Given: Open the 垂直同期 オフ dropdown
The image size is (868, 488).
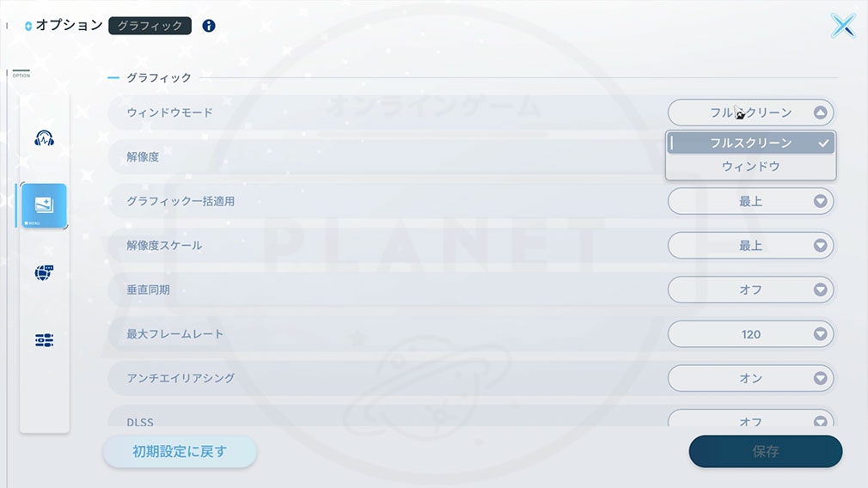Looking at the screenshot, I should (x=750, y=290).
